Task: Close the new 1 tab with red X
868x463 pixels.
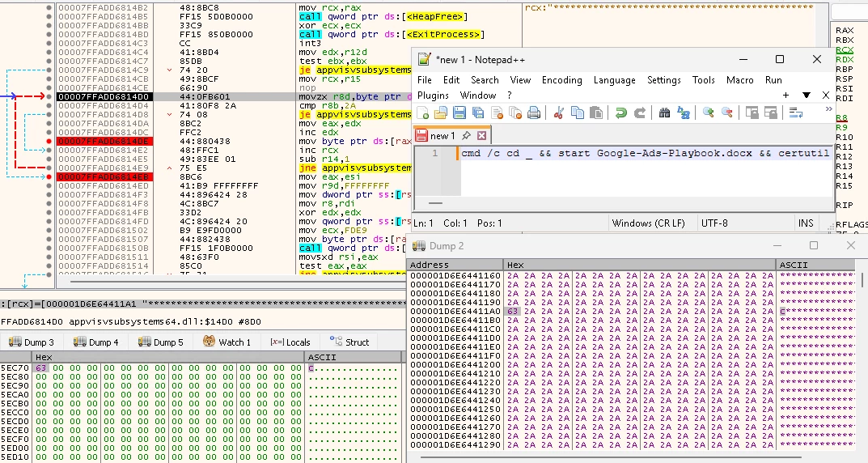Action: click(481, 136)
